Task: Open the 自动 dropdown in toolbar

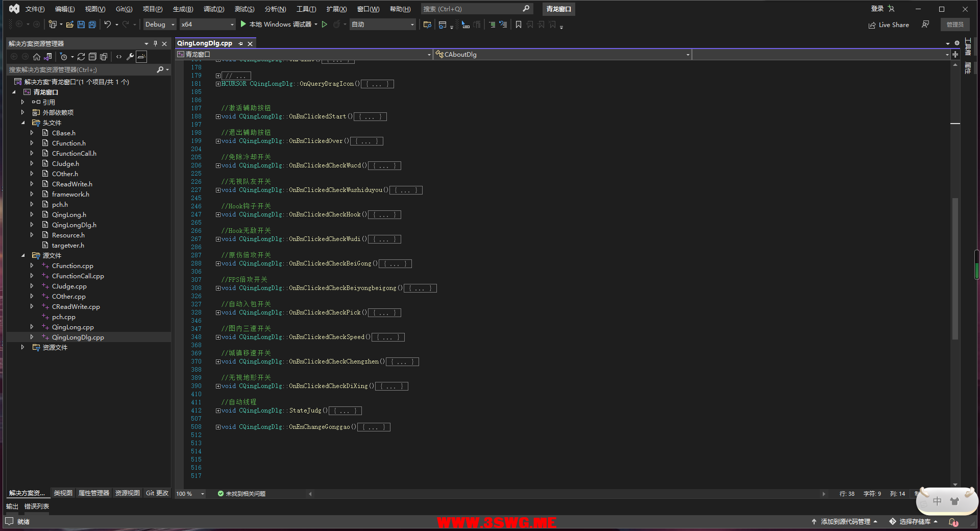Action: (383, 24)
